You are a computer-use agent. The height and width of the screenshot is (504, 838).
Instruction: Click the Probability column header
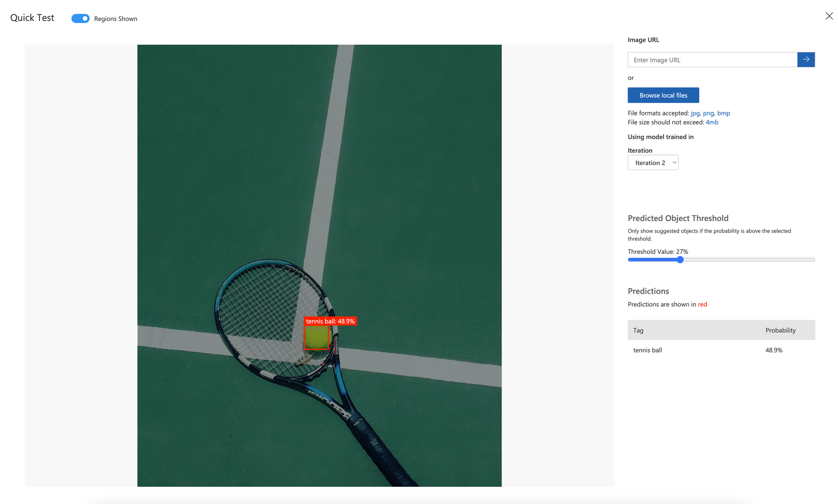[781, 330]
